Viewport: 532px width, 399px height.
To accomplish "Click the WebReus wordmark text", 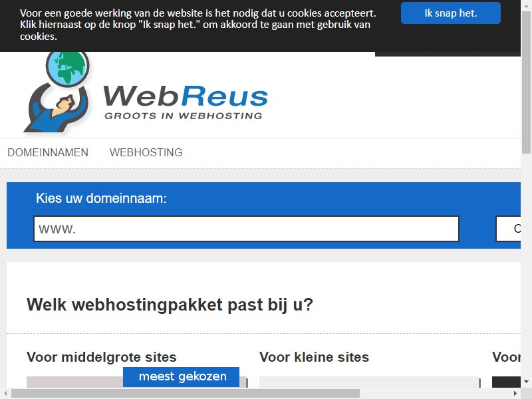I will tap(186, 96).
